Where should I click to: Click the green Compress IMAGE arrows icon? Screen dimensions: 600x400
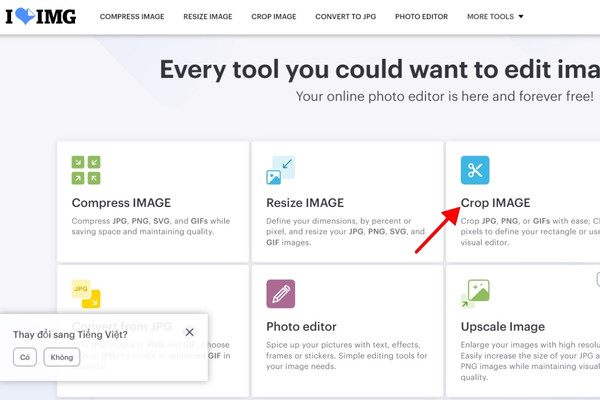point(86,170)
